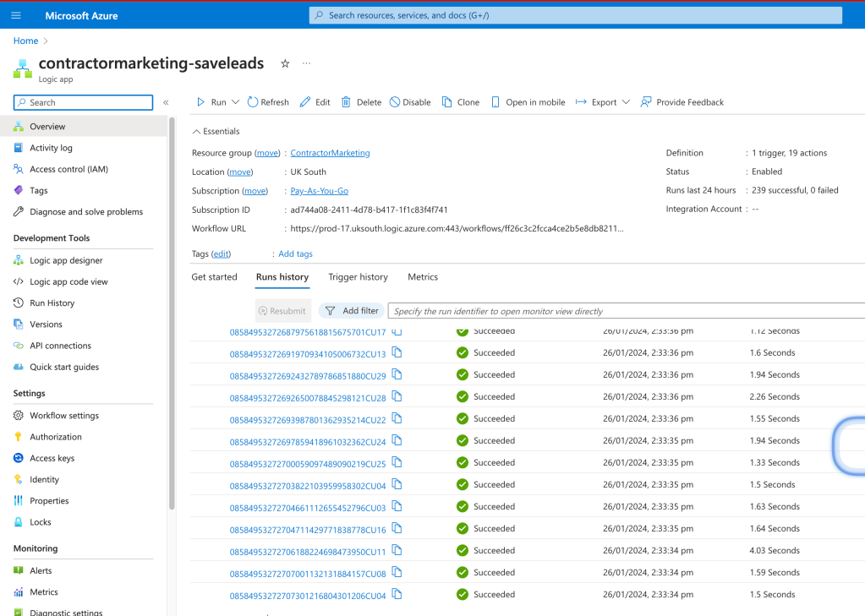Copy the run ID ending in CU24
865x616 pixels.
(x=397, y=440)
